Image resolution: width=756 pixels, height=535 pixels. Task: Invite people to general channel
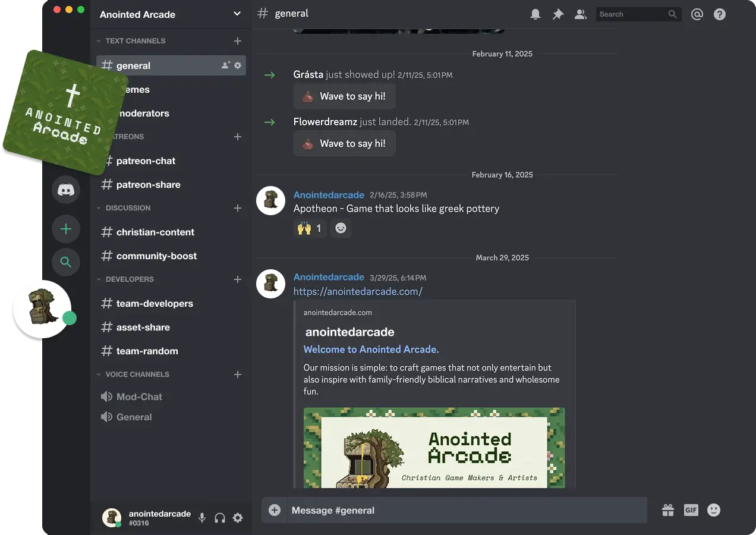[226, 65]
